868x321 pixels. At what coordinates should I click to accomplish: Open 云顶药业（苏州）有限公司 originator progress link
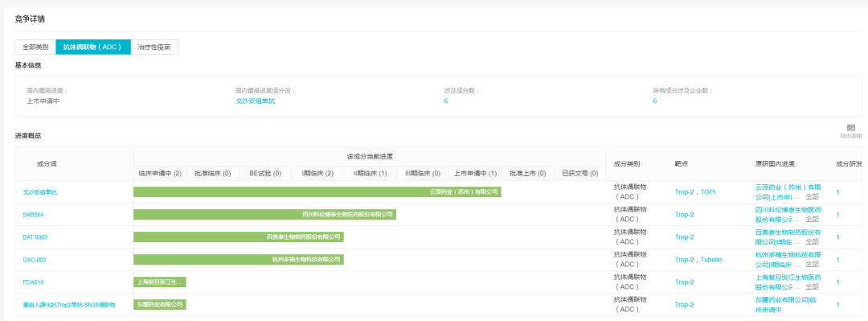pyautogui.click(x=788, y=191)
